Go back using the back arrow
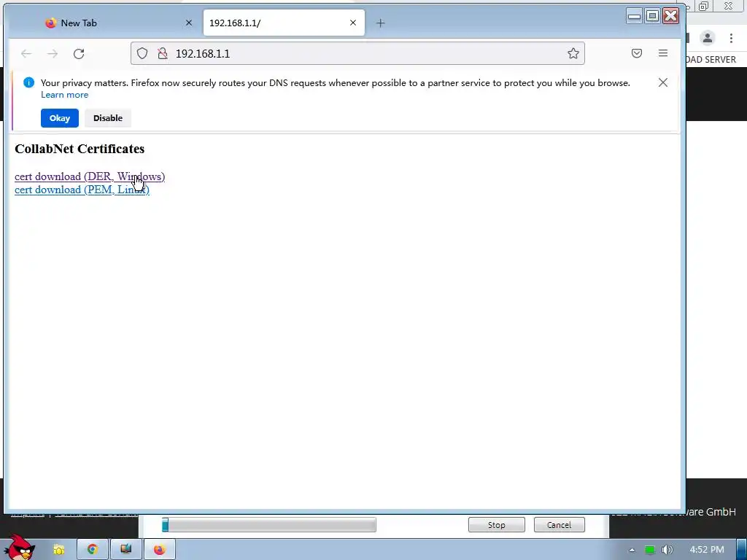Screen dimensions: 747x560 tap(26, 54)
